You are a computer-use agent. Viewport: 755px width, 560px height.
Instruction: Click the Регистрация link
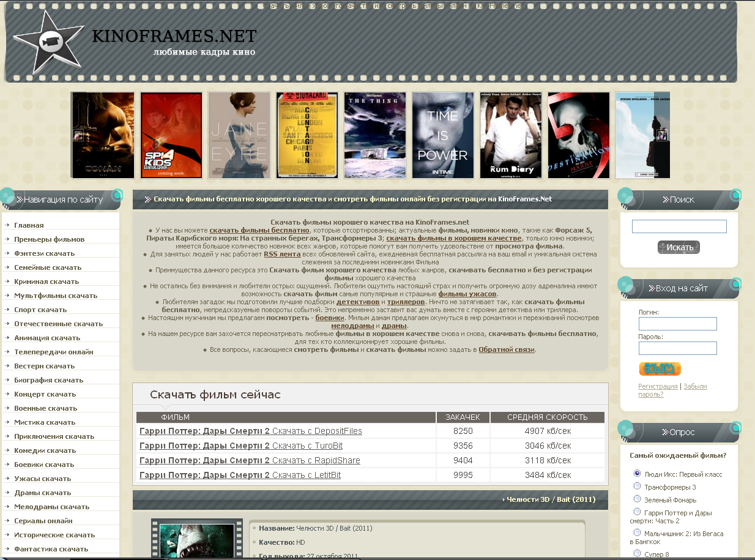click(x=658, y=386)
